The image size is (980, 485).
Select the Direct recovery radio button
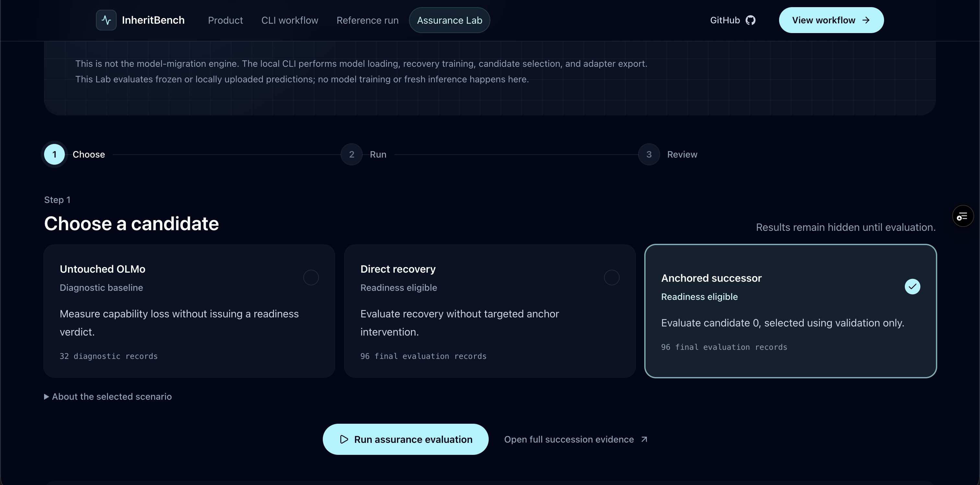point(611,278)
